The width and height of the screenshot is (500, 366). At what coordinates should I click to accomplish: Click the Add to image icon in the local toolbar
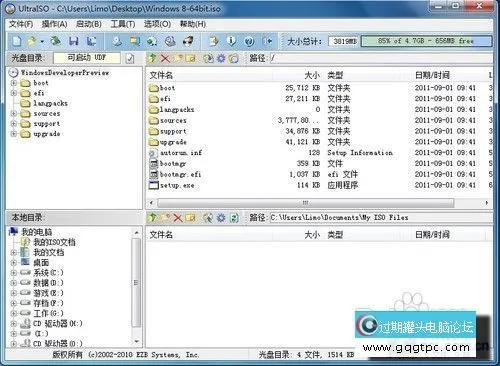click(x=208, y=218)
